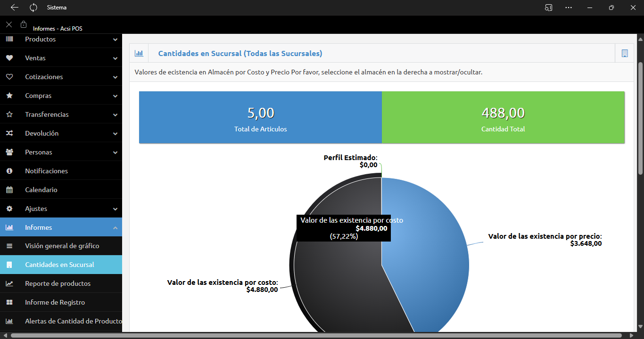Expand the Transferencias submenu arrow
The height and width of the screenshot is (339, 644).
pos(115,115)
